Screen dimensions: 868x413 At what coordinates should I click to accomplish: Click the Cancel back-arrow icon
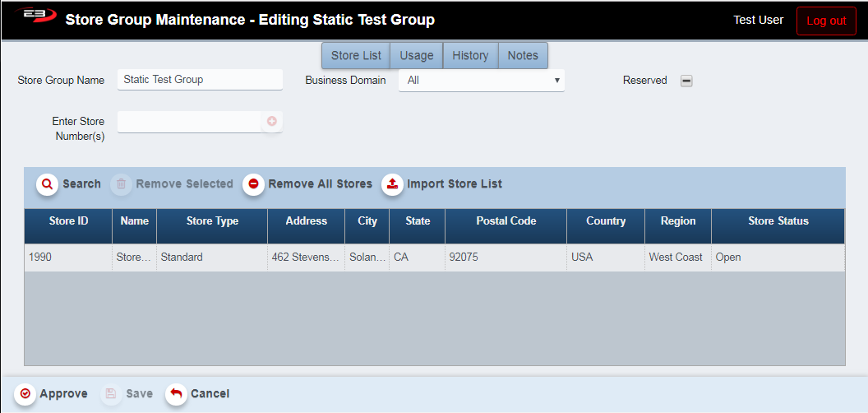point(176,394)
